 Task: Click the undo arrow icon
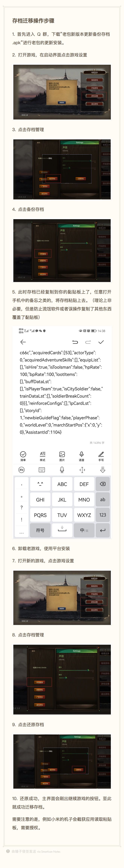tap(75, 342)
